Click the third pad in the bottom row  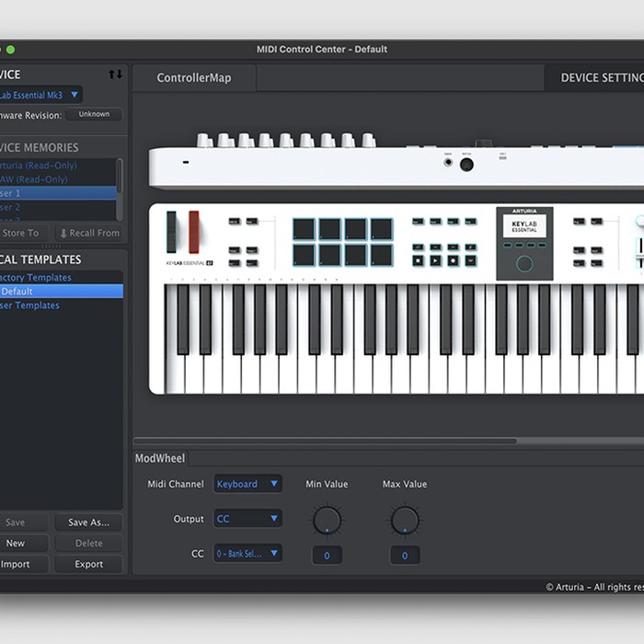(355, 255)
